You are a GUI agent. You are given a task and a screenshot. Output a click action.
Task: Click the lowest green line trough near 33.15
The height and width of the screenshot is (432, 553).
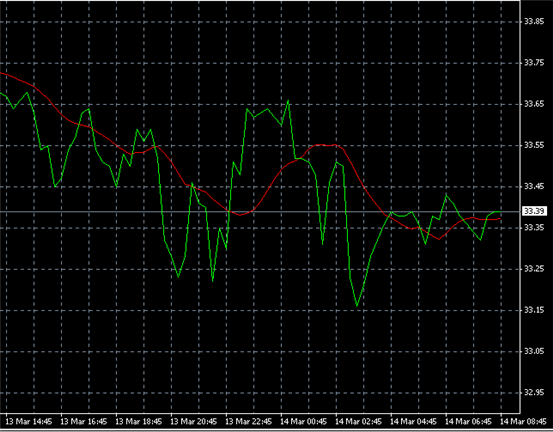[x=357, y=305]
